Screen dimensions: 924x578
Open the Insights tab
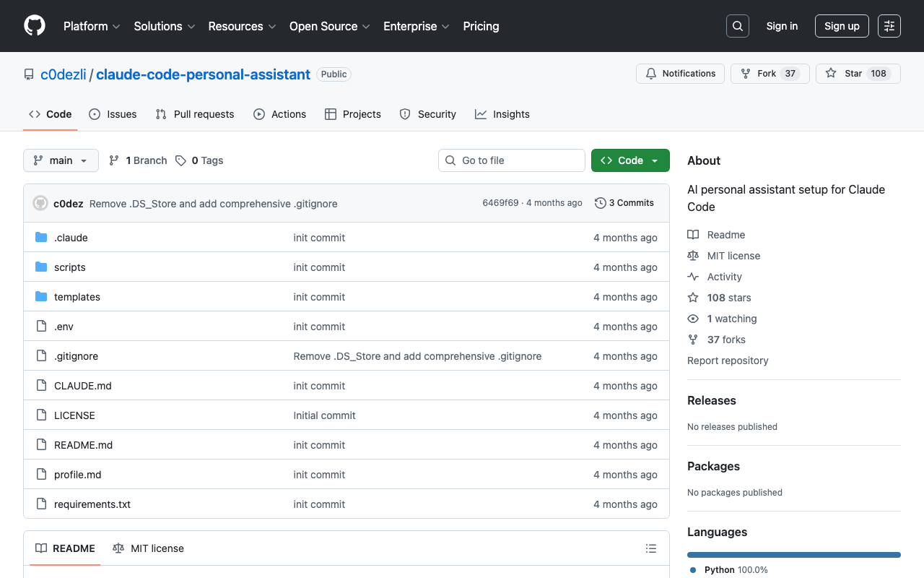(502, 114)
